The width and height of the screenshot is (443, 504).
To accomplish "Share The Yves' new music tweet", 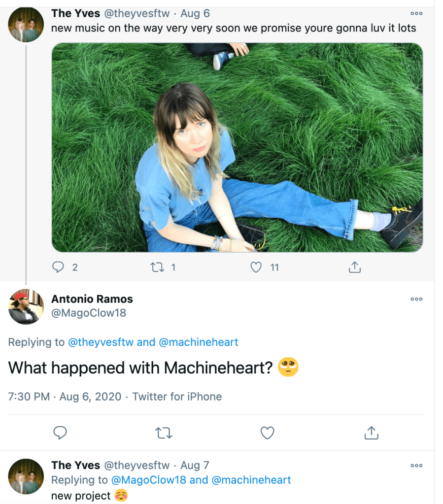I will 355,268.
